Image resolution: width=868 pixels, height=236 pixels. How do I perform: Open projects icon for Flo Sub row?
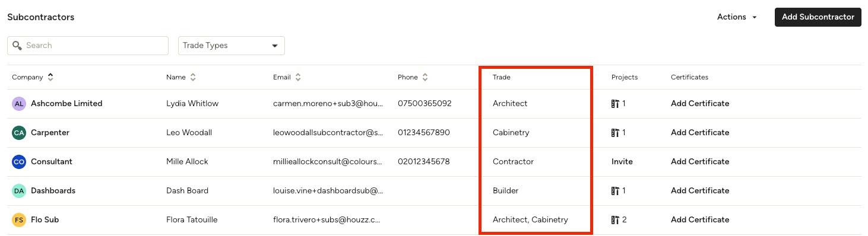[x=615, y=220]
